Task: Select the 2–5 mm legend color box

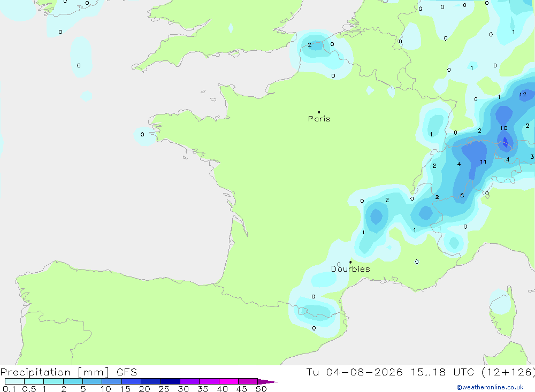Action: click(x=73, y=381)
